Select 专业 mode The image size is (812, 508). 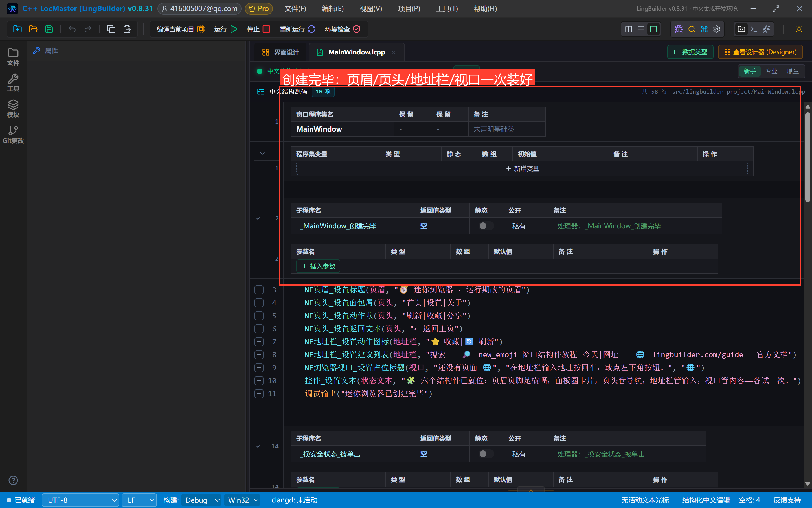[x=771, y=71]
